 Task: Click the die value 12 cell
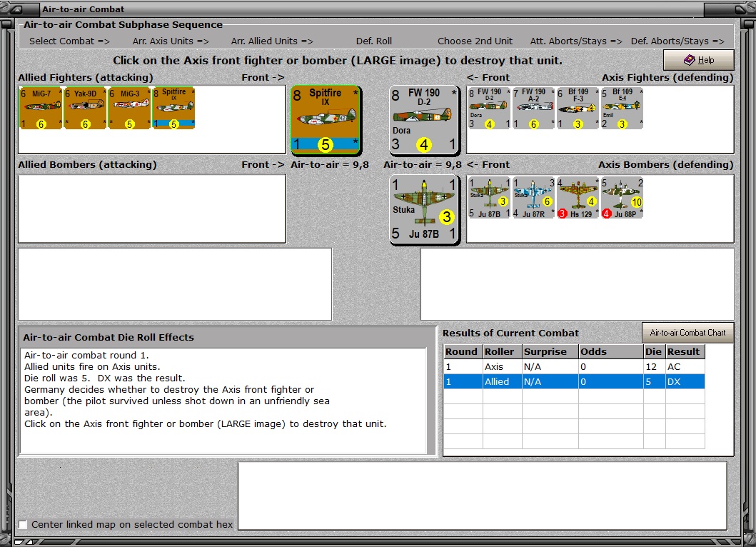[x=654, y=366]
